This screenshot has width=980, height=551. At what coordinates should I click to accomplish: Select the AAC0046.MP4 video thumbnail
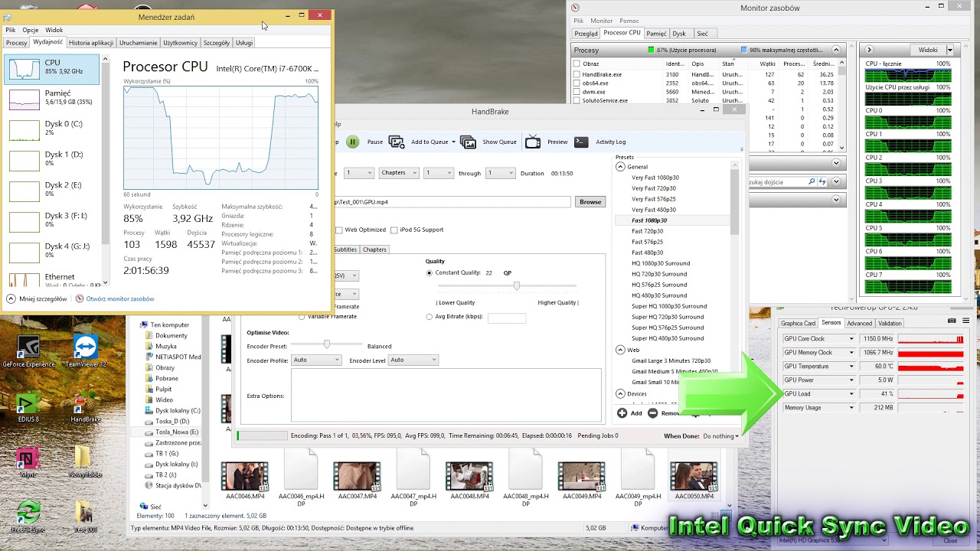click(245, 477)
